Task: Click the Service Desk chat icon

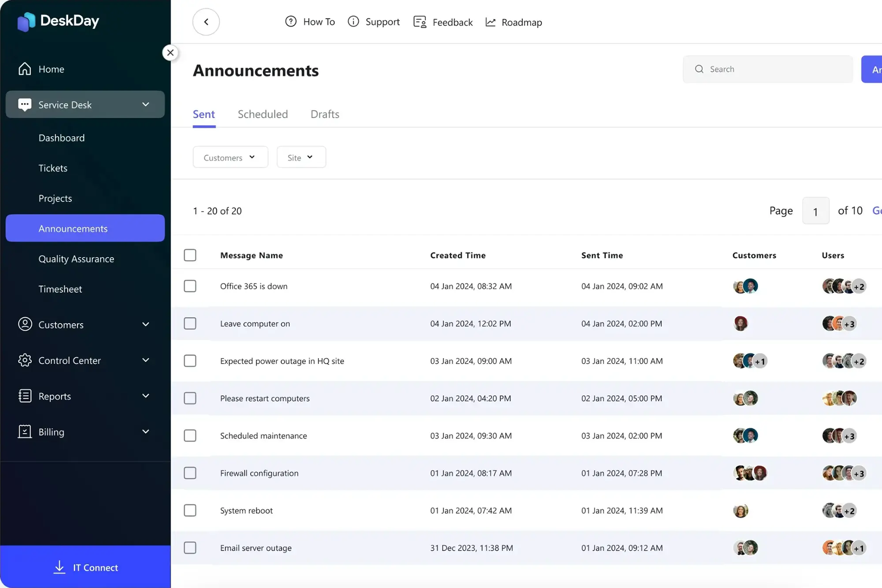Action: 24,104
